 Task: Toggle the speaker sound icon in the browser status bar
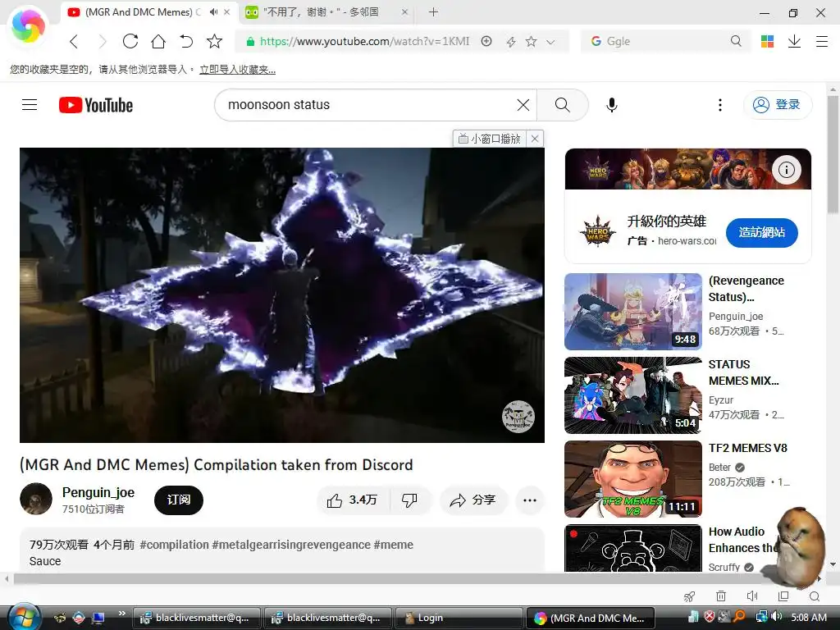(752, 596)
